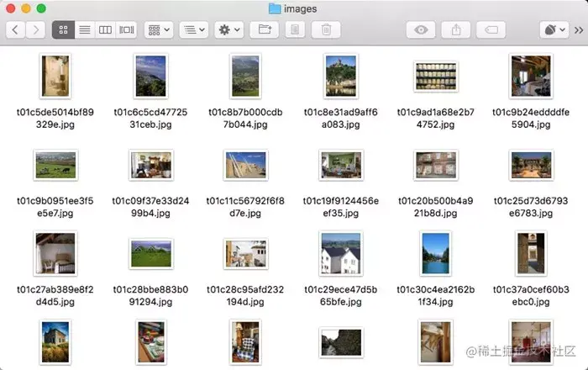Select thumbnail of t01c25d73d6793e6783.jpg
Viewport: 588px width, 370px height.
pyautogui.click(x=531, y=165)
